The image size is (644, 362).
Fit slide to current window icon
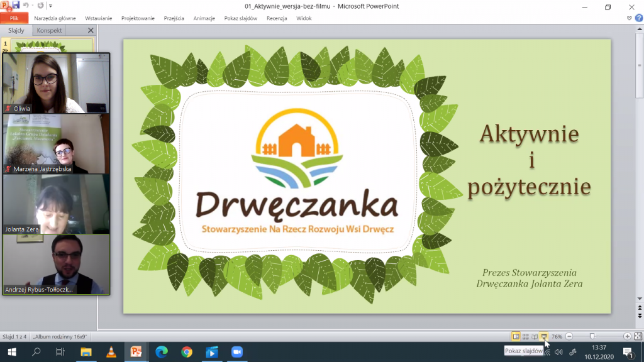638,337
